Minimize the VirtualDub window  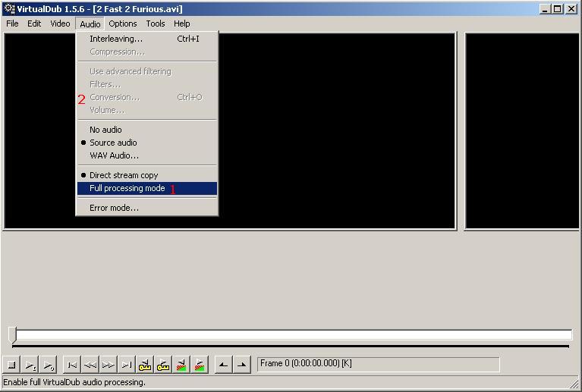tap(545, 9)
